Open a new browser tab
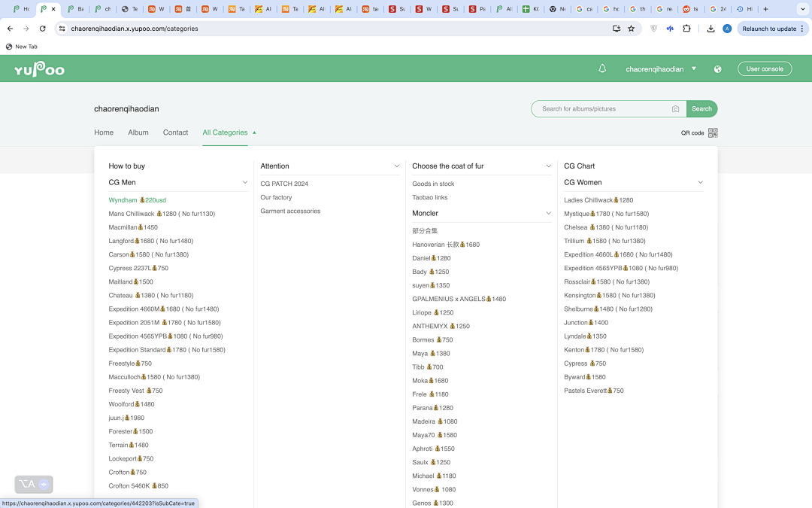This screenshot has height=508, width=812. pos(765,9)
